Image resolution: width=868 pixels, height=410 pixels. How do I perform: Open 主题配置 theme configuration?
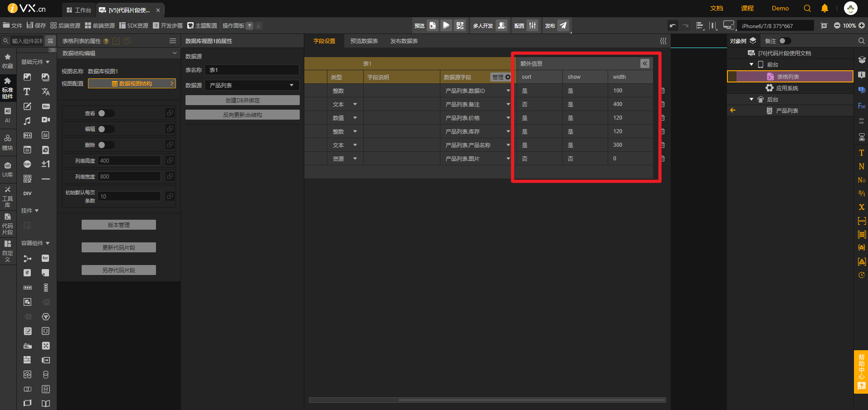202,26
